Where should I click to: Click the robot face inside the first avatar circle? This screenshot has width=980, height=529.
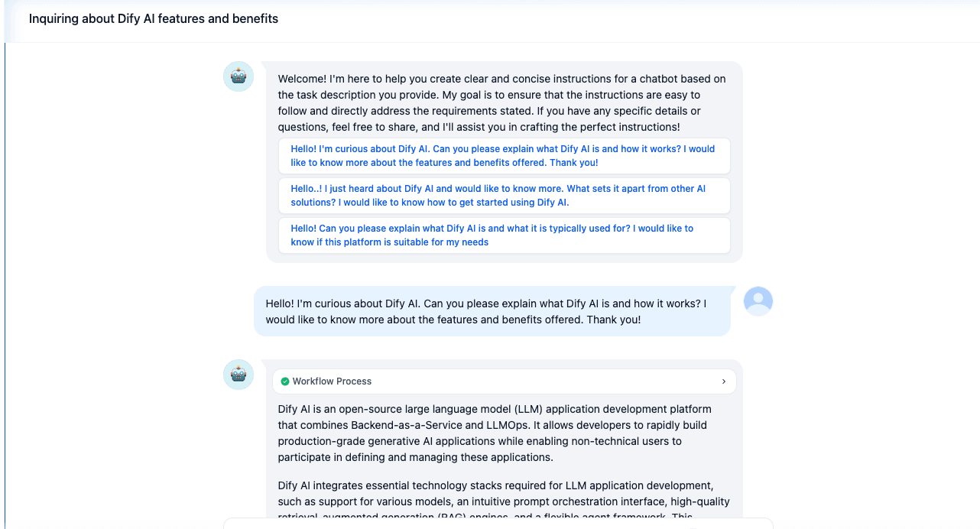point(238,76)
